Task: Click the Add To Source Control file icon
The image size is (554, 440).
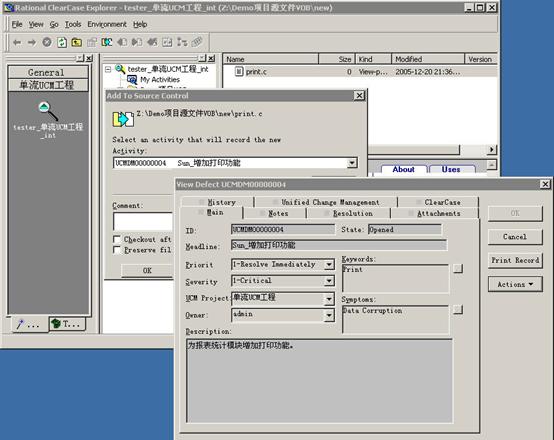Action: (123, 119)
